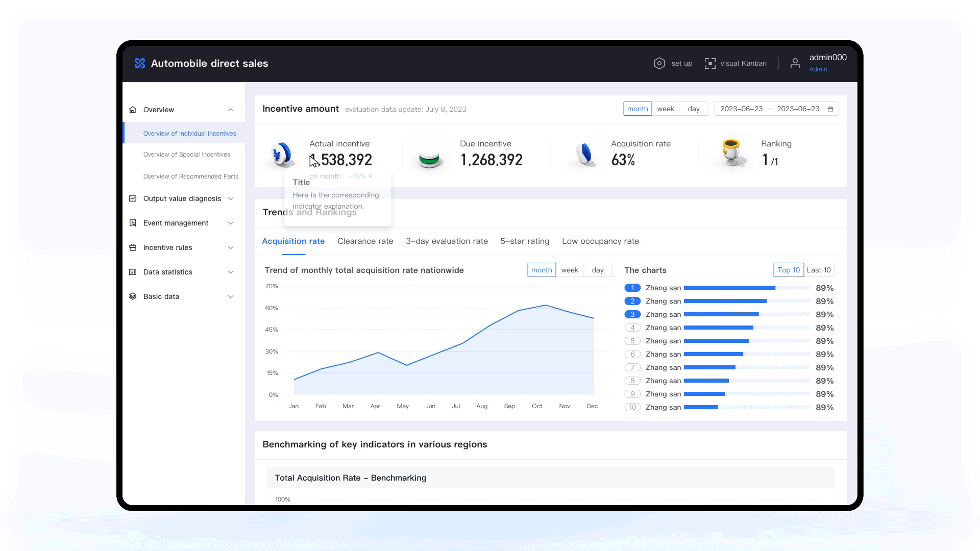
Task: Switch The charts to Last 10
Action: point(819,270)
